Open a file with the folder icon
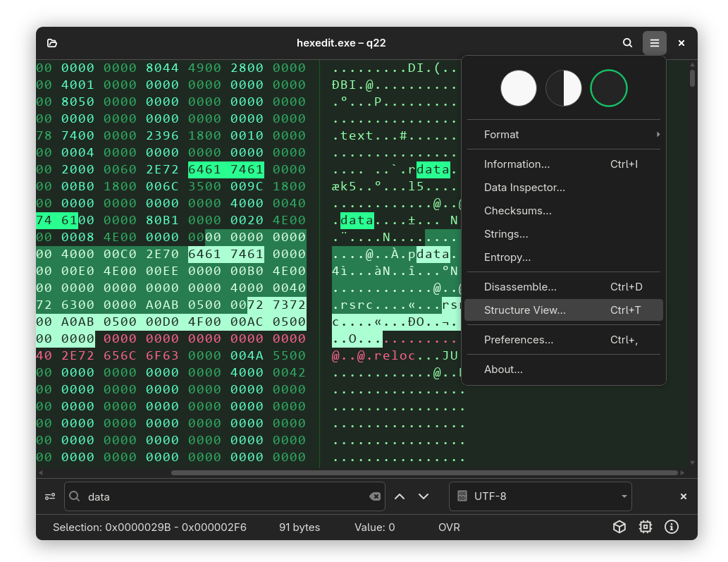Viewport: 728px width, 562px height. [x=52, y=43]
